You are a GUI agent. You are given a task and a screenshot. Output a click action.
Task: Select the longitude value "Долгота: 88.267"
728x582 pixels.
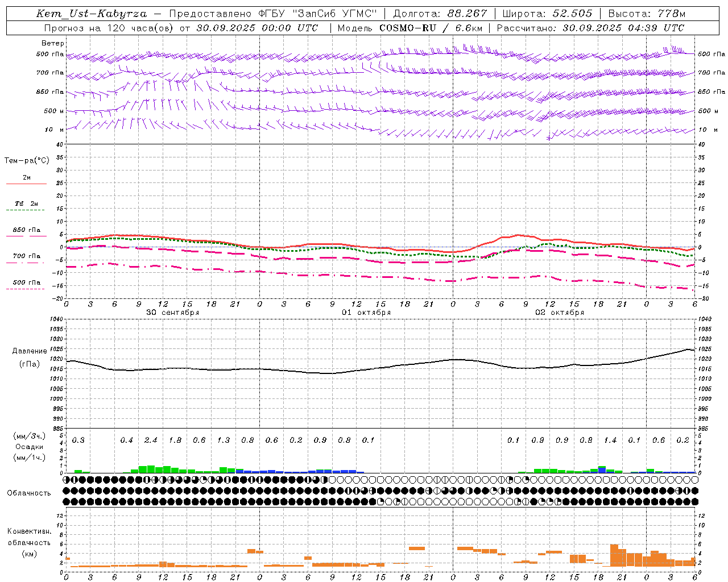point(440,14)
